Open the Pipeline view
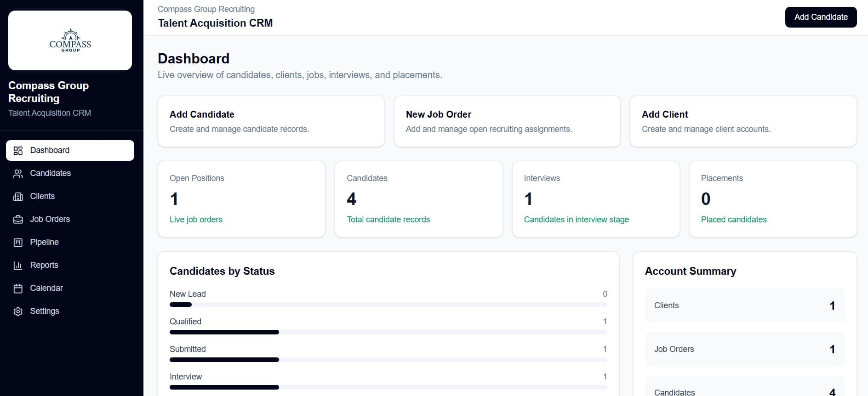The image size is (868, 396). pyautogui.click(x=70, y=242)
